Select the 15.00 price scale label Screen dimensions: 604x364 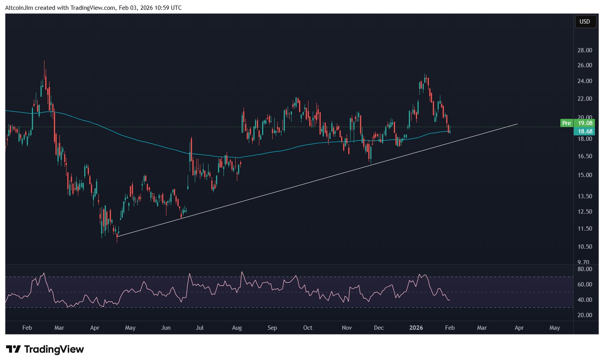tap(585, 175)
